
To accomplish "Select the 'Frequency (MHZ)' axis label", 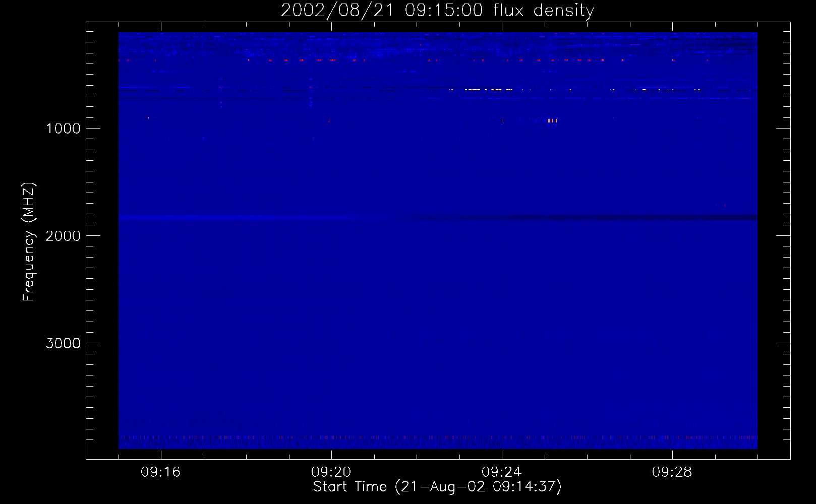I will (29, 242).
